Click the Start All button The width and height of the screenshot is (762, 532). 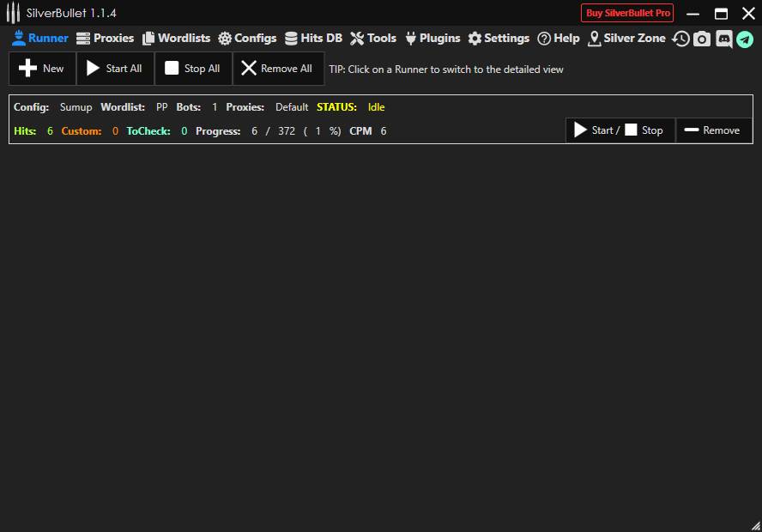tap(115, 69)
